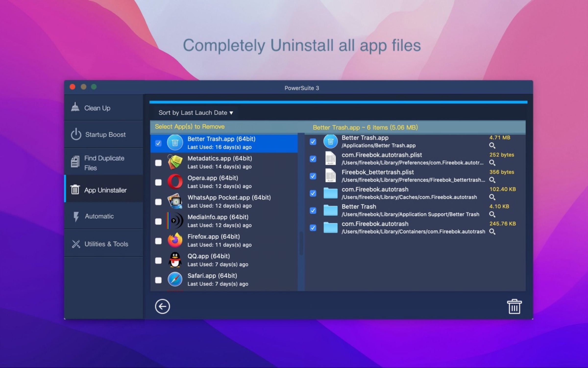Click the WhatsApp Pocket app icon
Image resolution: width=588 pixels, height=368 pixels.
pyautogui.click(x=175, y=201)
